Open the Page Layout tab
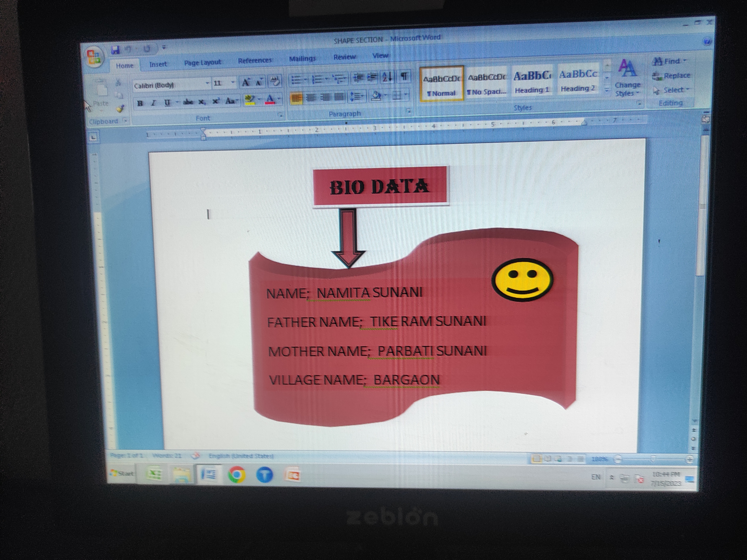 coord(202,63)
